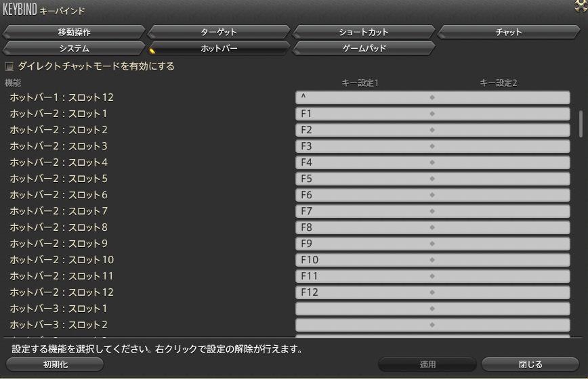Select key setting 1 field showing F7

[x=364, y=211]
